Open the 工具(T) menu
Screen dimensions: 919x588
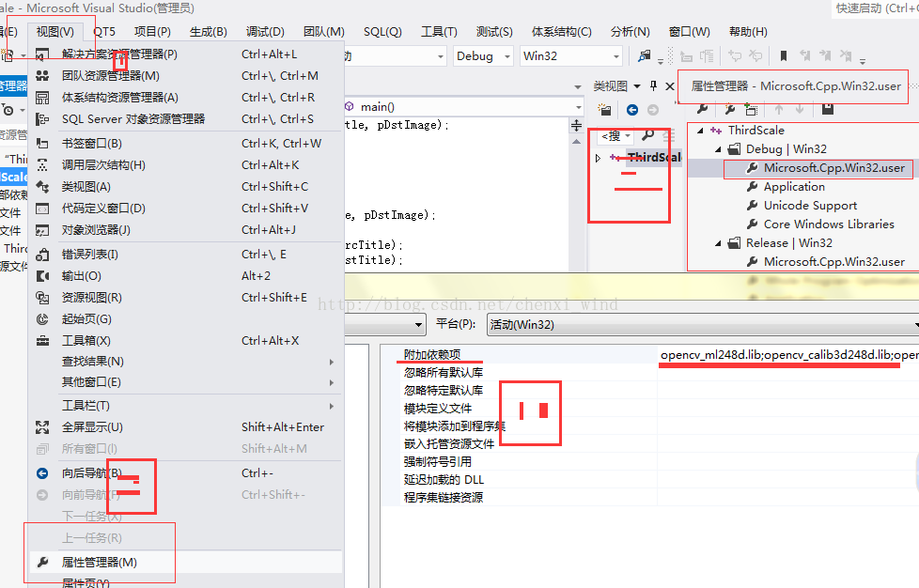[x=439, y=32]
